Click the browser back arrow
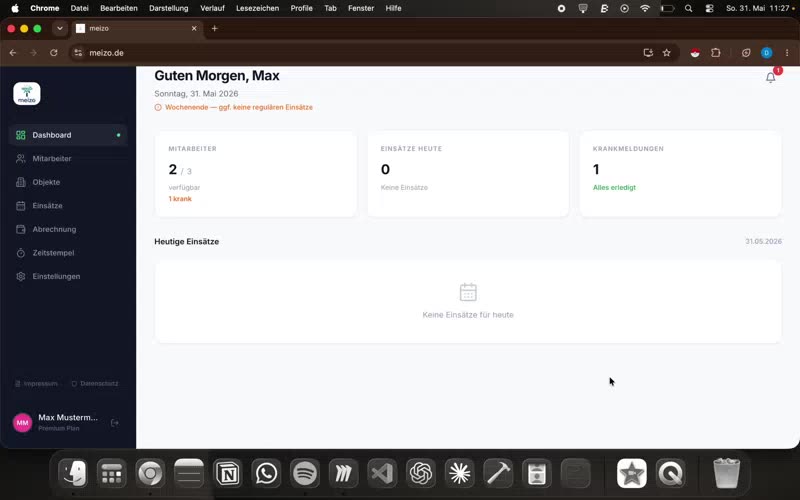Viewport: 800px width, 500px height. point(13,53)
